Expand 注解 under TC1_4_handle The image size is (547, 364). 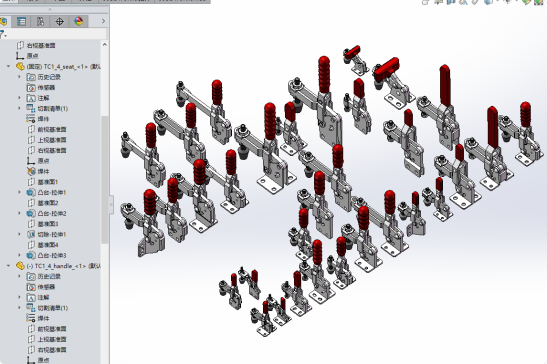[20, 297]
